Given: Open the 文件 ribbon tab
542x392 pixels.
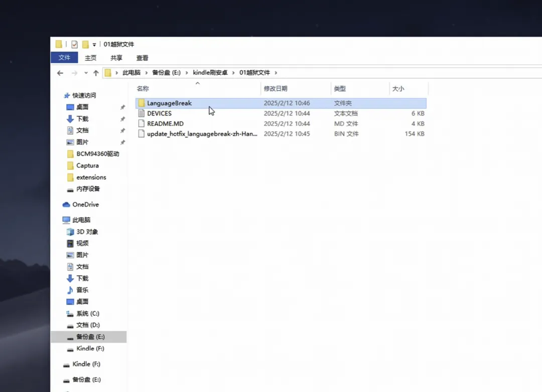Looking at the screenshot, I should pos(64,58).
